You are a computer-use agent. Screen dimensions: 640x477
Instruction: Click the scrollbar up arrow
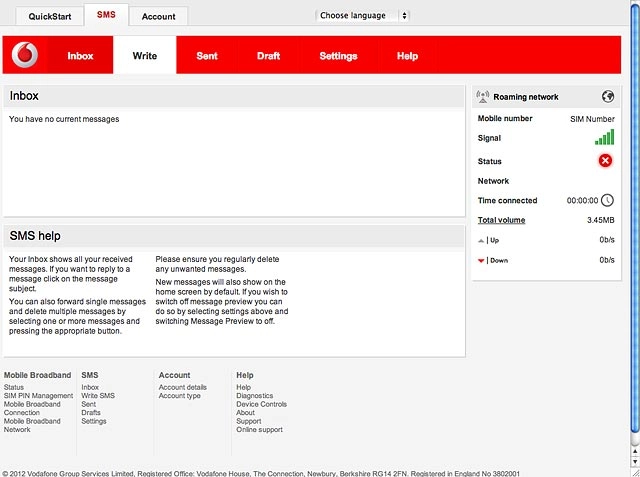click(635, 451)
